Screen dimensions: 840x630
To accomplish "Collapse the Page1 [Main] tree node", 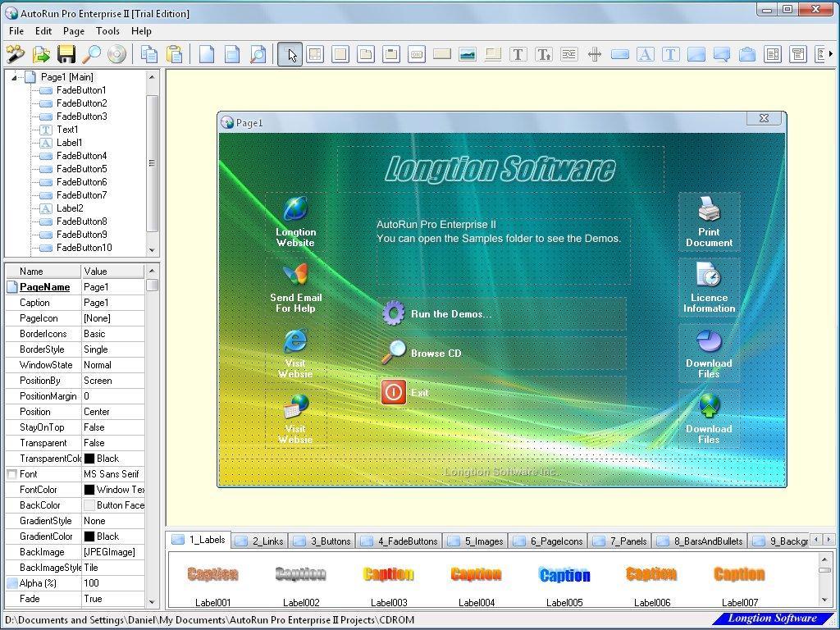I will point(15,77).
